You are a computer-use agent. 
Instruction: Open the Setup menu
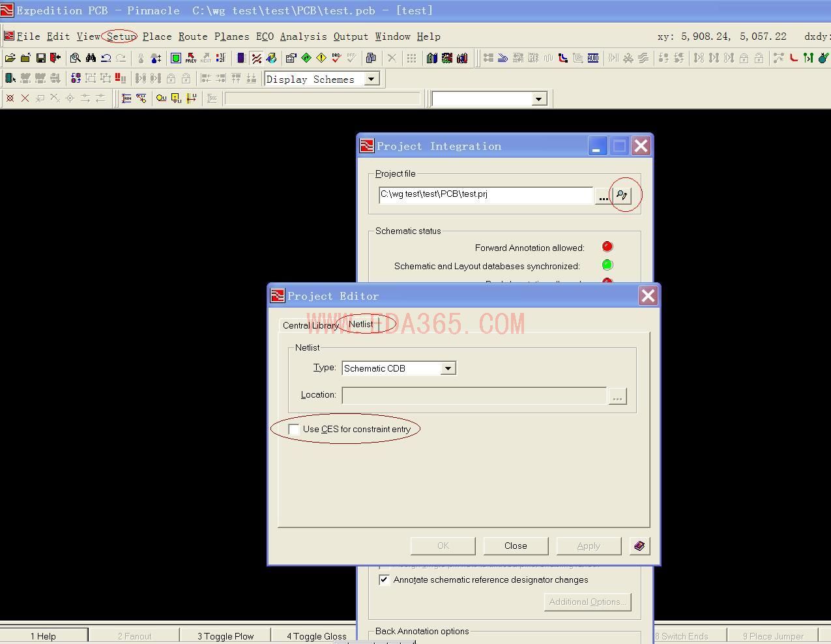121,37
